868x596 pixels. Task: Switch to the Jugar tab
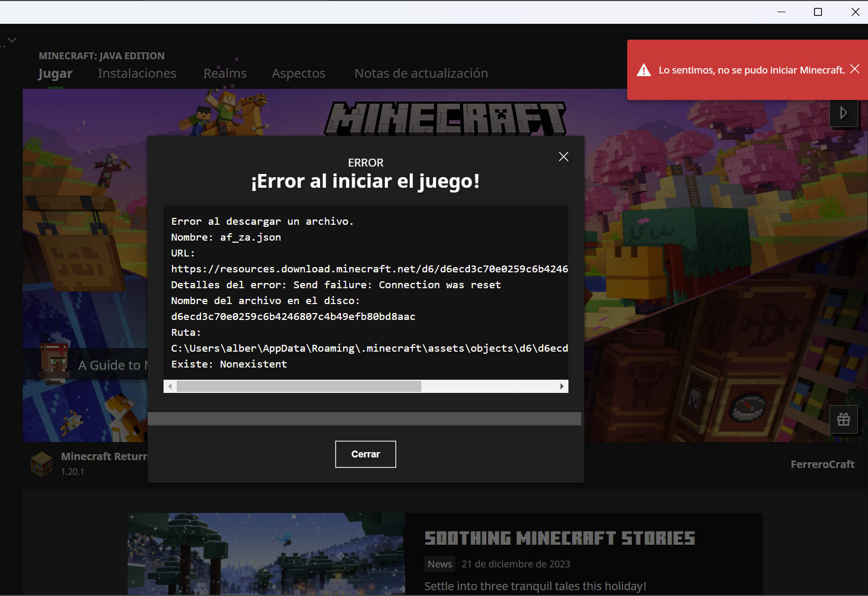[55, 74]
